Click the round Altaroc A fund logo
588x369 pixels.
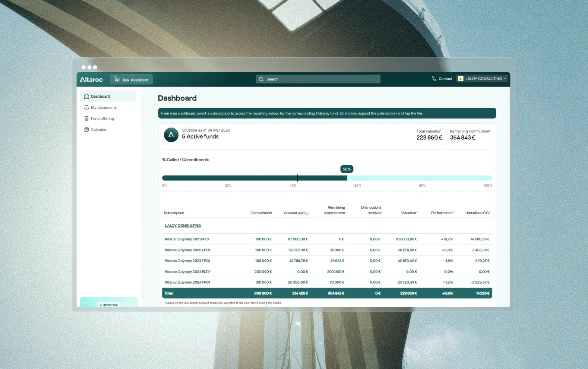coord(171,135)
